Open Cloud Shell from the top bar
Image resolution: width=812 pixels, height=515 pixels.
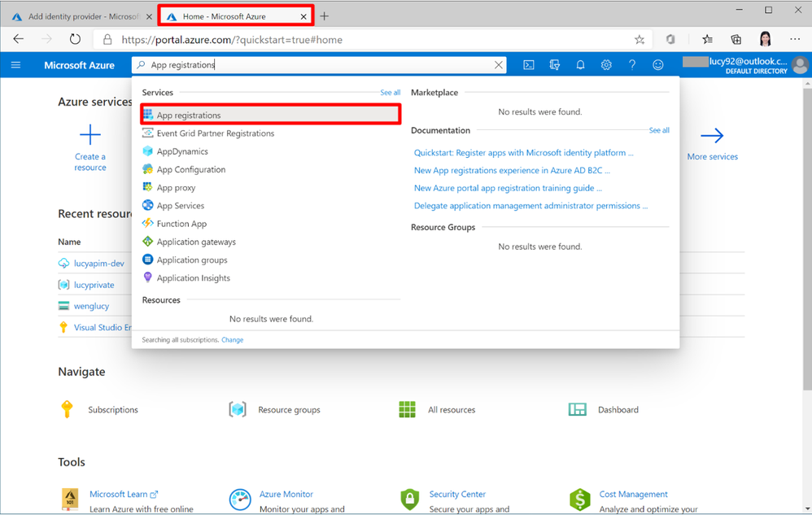528,65
